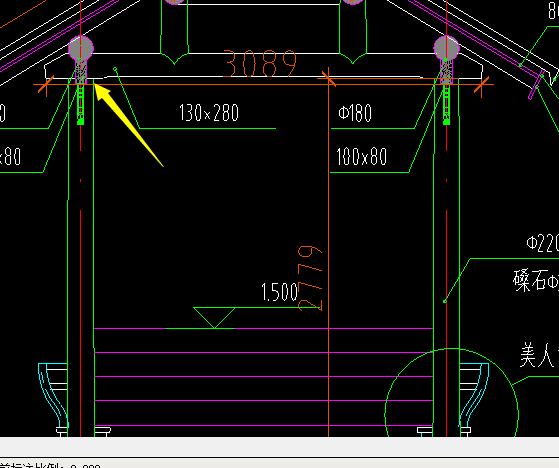Select the gray purlin circle atop left column
This screenshot has width=559, height=468.
pyautogui.click(x=81, y=48)
